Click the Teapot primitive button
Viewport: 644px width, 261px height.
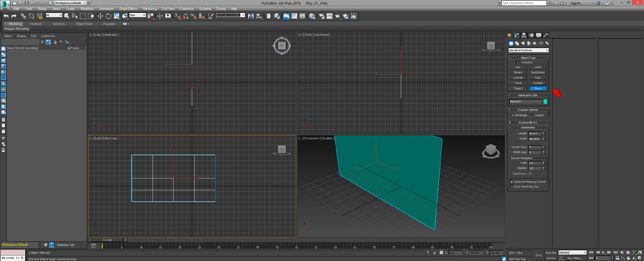518,88
